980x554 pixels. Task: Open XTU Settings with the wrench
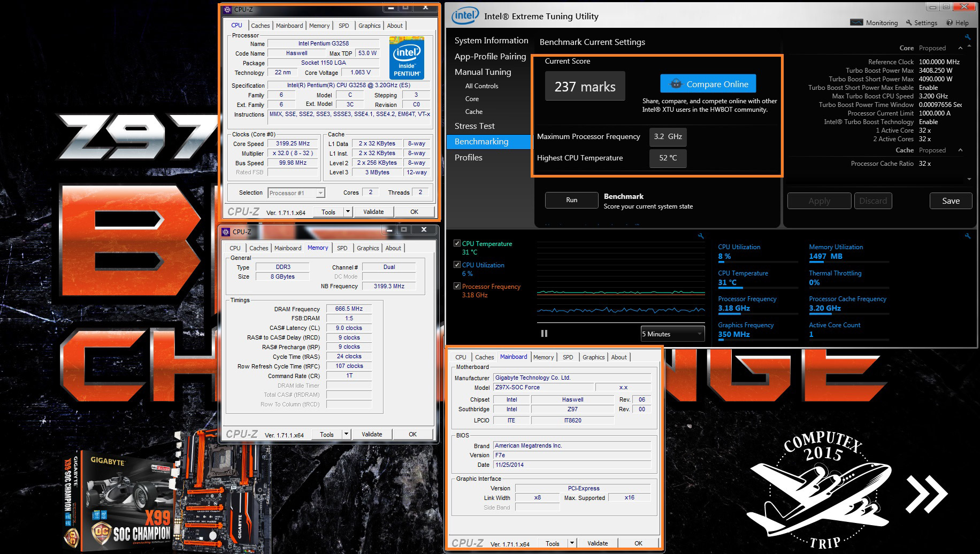click(x=921, y=22)
